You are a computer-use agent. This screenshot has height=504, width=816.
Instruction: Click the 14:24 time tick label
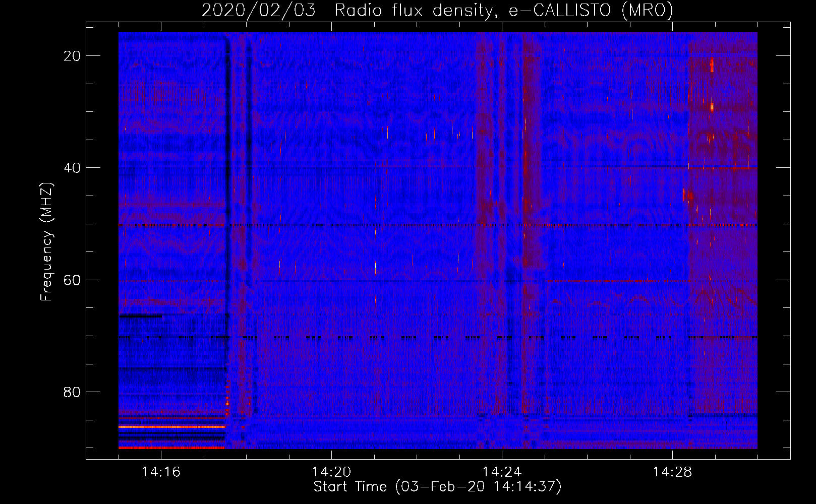[502, 472]
